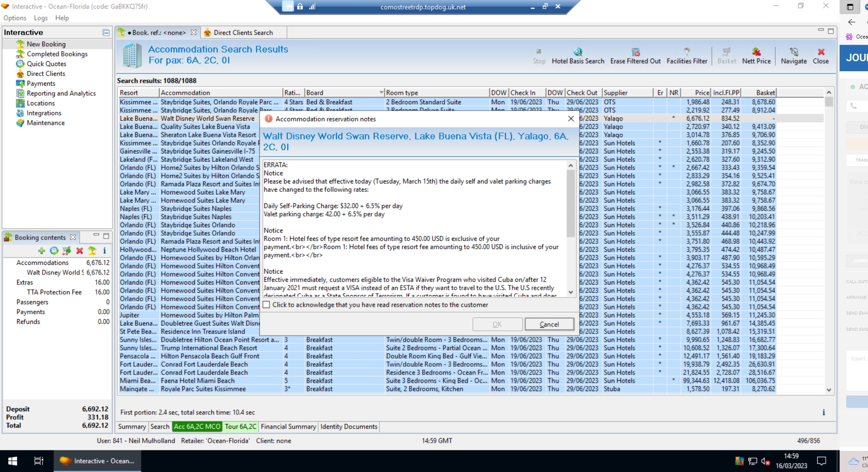
Task: Open the Logs menu
Action: (41, 18)
